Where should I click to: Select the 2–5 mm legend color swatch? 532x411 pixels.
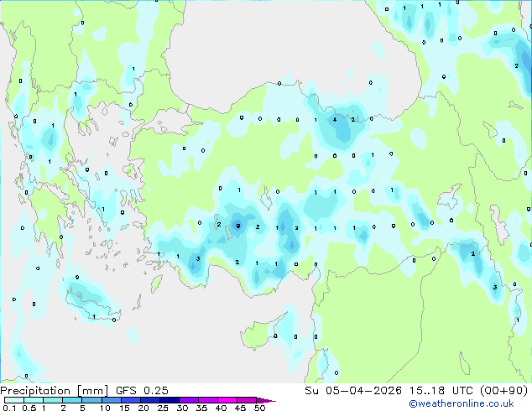72,400
